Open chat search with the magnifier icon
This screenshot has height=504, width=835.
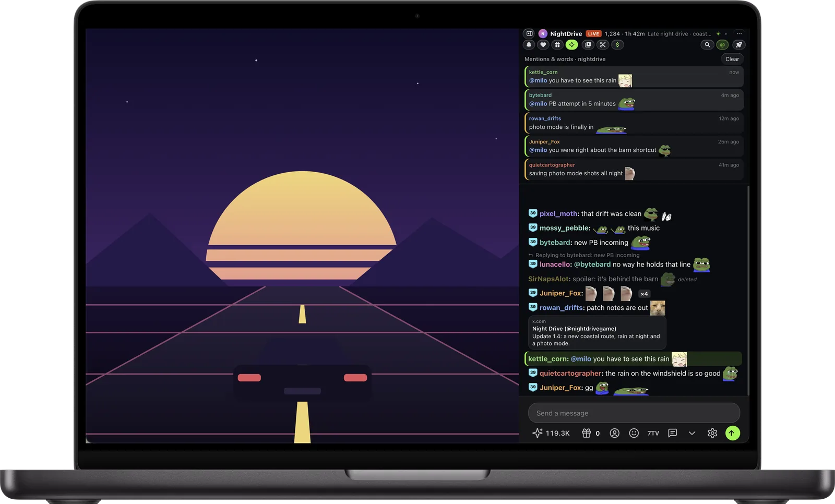(x=707, y=45)
